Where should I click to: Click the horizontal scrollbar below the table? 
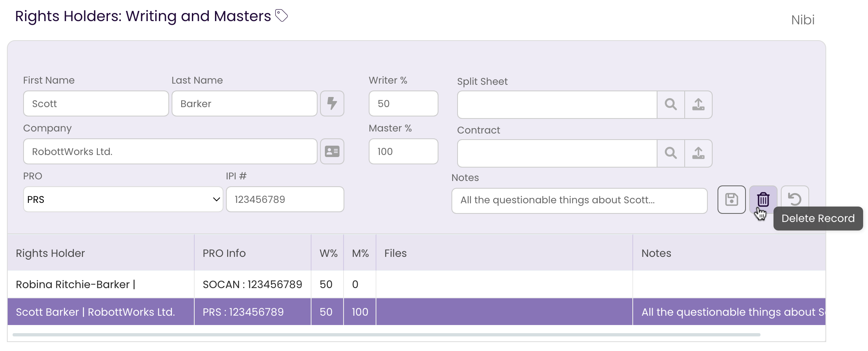pyautogui.click(x=387, y=335)
